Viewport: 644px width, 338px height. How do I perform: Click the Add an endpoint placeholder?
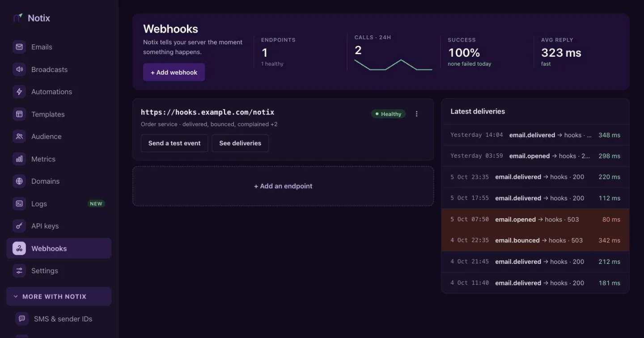tap(283, 186)
